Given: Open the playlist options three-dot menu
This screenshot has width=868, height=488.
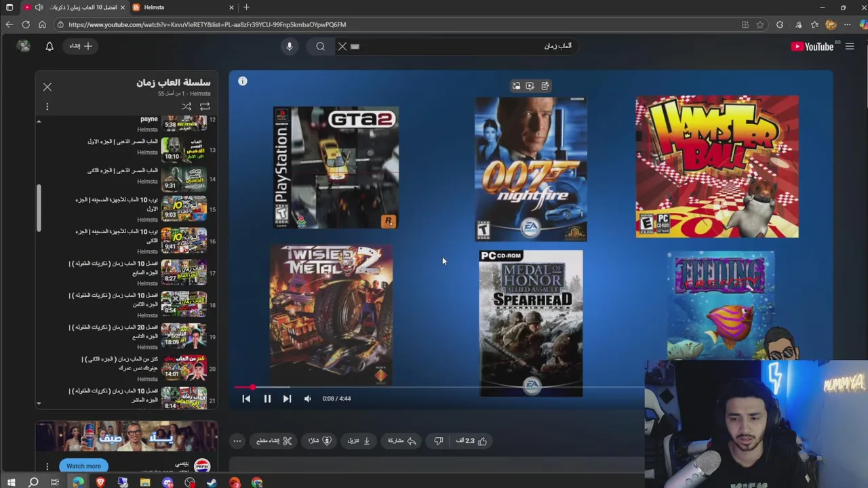Looking at the screenshot, I should pos(47,106).
